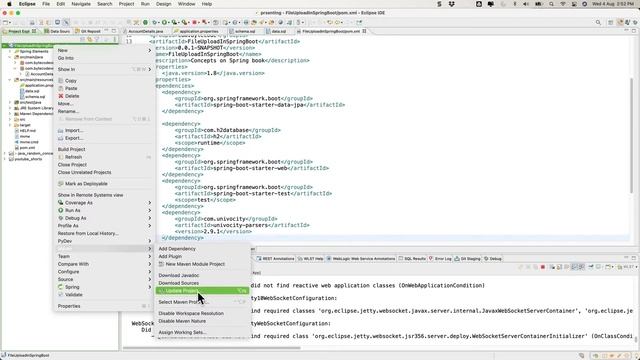Click Update Project in the Maven submenu
640x360 pixels.
pyautogui.click(x=202, y=291)
